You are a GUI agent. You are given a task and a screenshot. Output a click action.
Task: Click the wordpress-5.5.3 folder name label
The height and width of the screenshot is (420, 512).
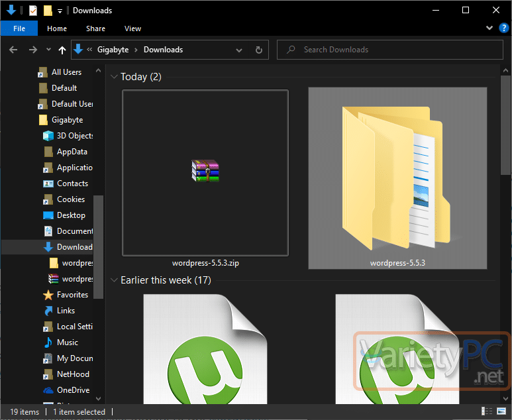(397, 263)
